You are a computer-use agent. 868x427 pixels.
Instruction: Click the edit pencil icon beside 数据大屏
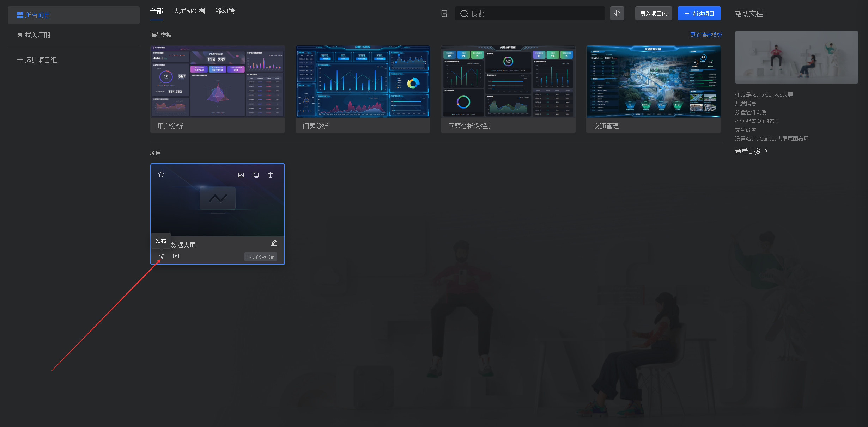[x=274, y=243]
